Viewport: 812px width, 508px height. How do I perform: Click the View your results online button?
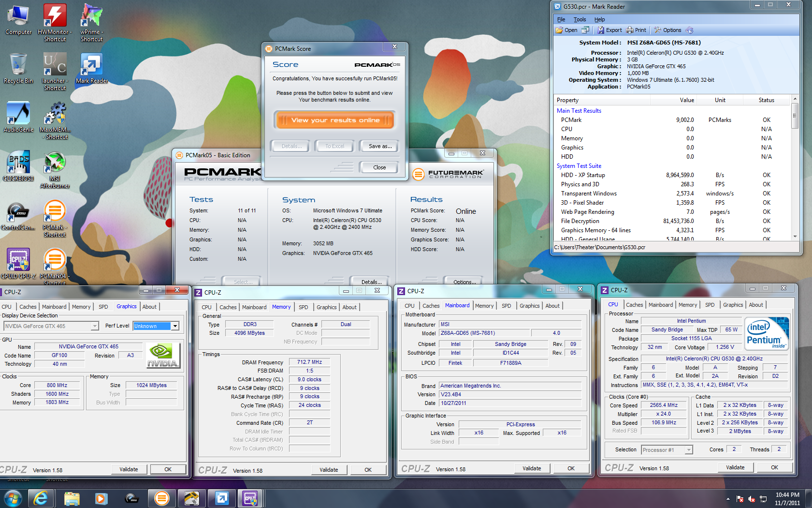[x=335, y=120]
